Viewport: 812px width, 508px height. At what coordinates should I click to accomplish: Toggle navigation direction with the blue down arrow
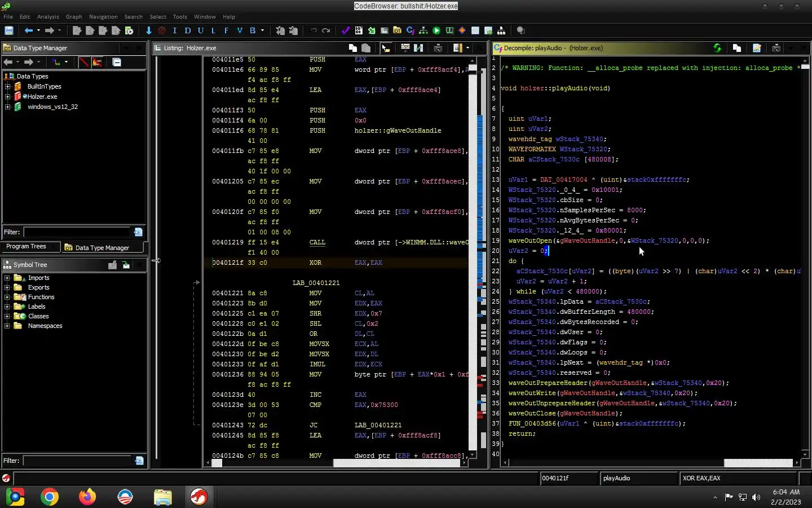[148, 30]
